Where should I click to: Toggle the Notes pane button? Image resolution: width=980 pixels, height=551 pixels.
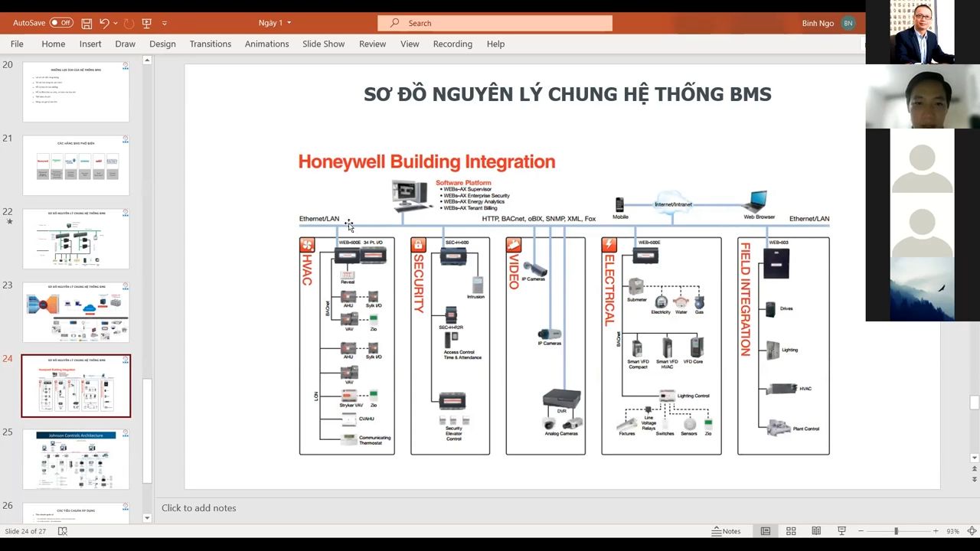pos(726,531)
